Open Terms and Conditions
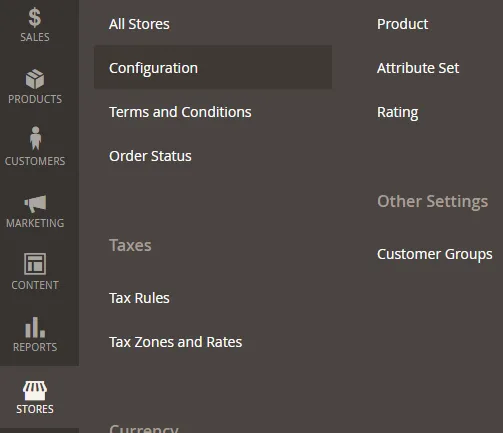The image size is (503, 433). pyautogui.click(x=180, y=112)
